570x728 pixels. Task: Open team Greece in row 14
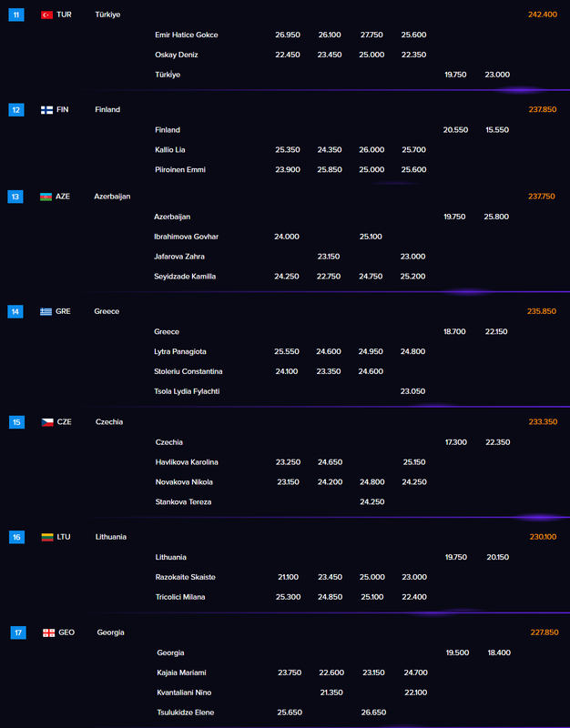pyautogui.click(x=107, y=311)
